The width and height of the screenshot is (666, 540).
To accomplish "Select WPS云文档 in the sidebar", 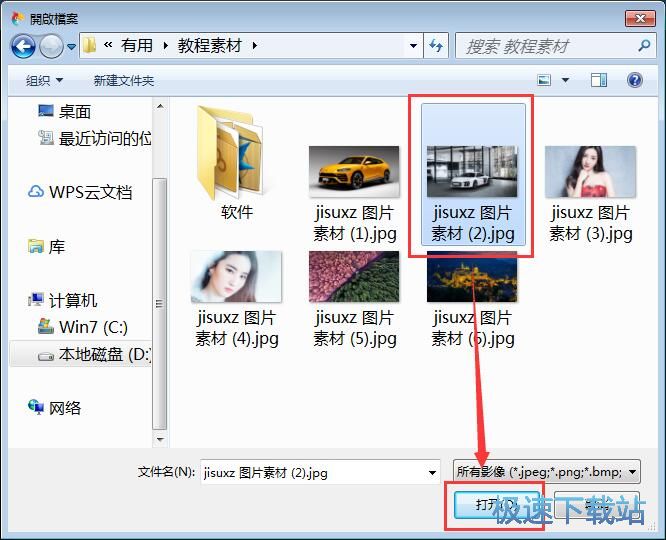I will 90,192.
